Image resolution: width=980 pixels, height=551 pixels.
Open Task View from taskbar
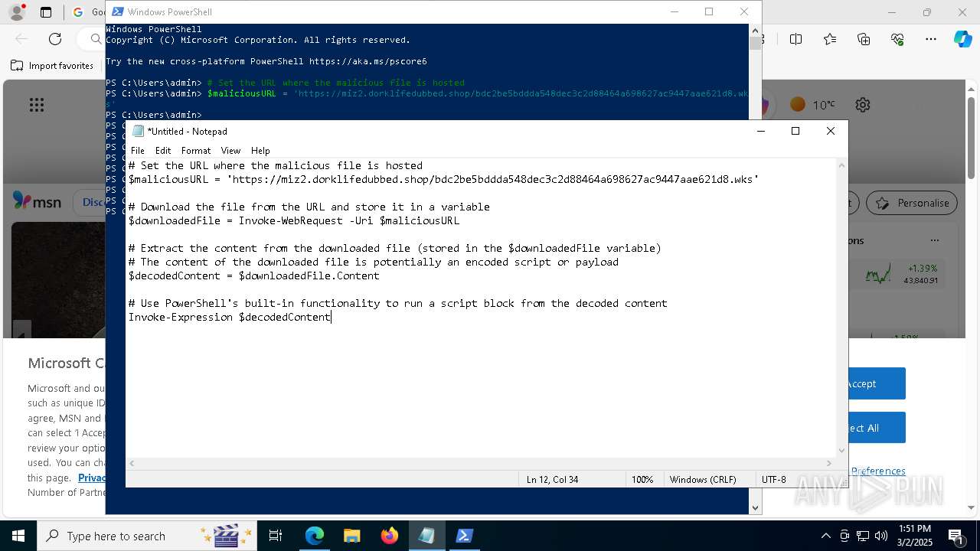click(276, 536)
